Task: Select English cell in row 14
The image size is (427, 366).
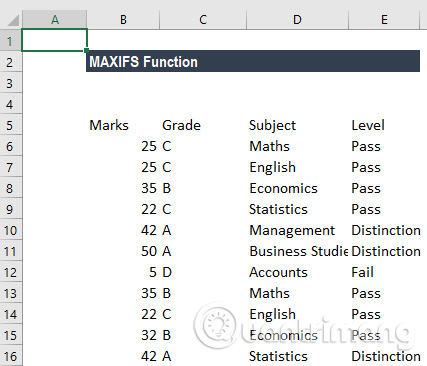Action: click(x=297, y=314)
